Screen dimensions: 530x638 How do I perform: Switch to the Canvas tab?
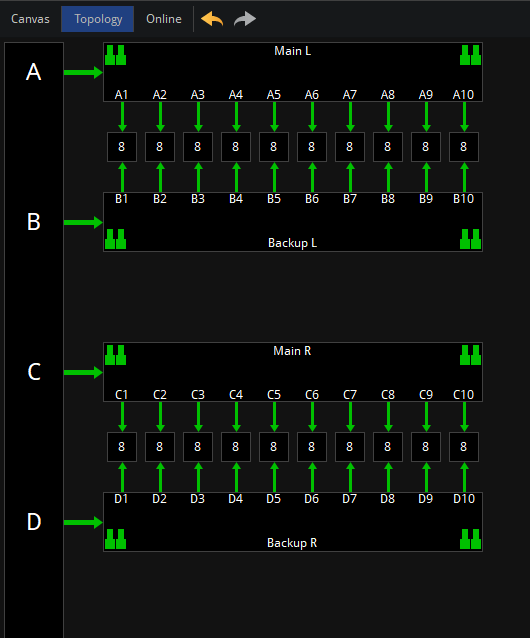coord(31,19)
